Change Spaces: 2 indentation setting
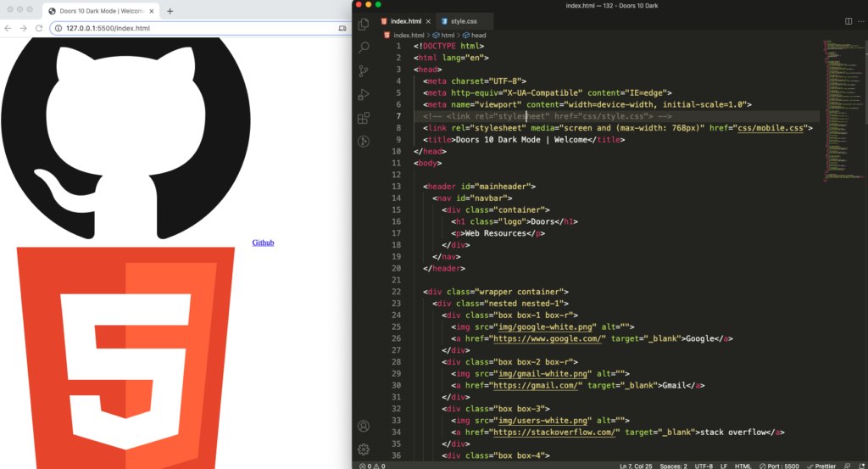The width and height of the screenshot is (868, 469). click(x=673, y=466)
